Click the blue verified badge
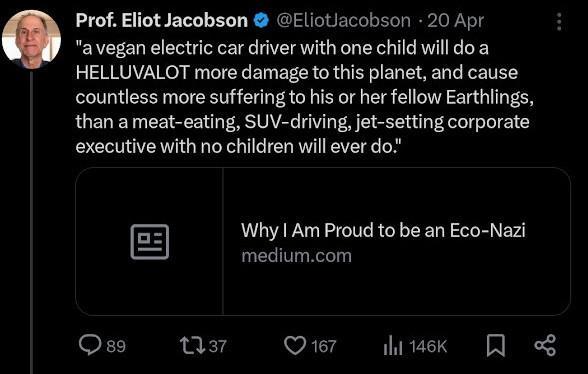Viewport: 588px width, 374px height. (x=261, y=21)
